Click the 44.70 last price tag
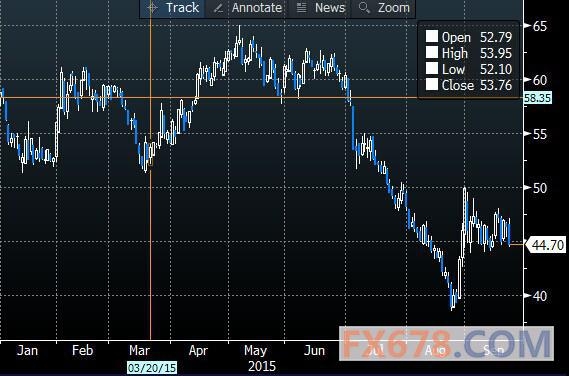The height and width of the screenshot is (376, 569). click(x=548, y=245)
